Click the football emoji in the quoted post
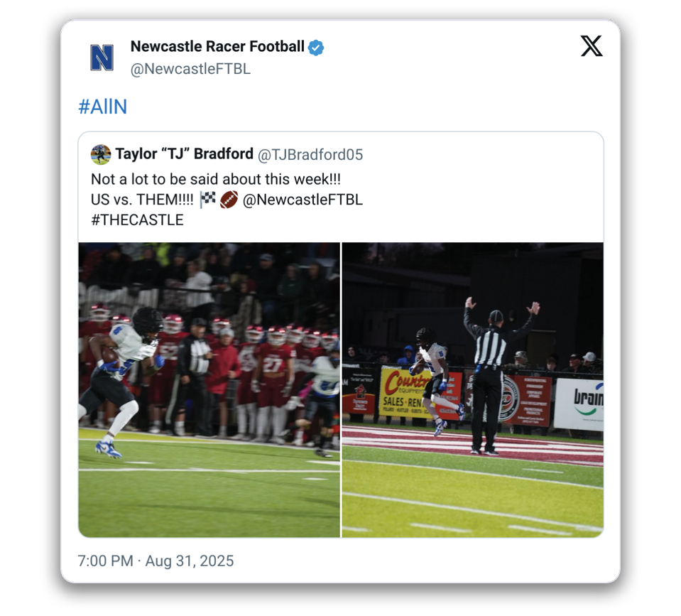Screen dimensions: 681x616 [x=228, y=200]
